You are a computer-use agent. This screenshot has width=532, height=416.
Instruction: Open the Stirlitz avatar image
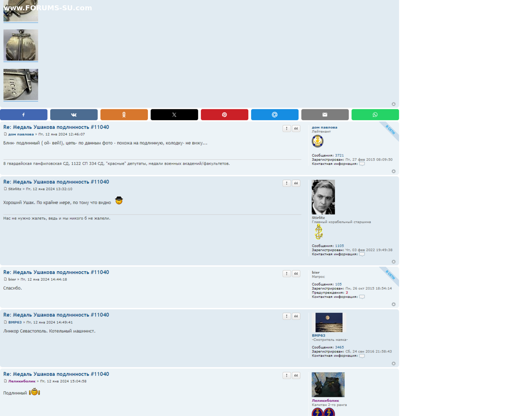pyautogui.click(x=323, y=197)
